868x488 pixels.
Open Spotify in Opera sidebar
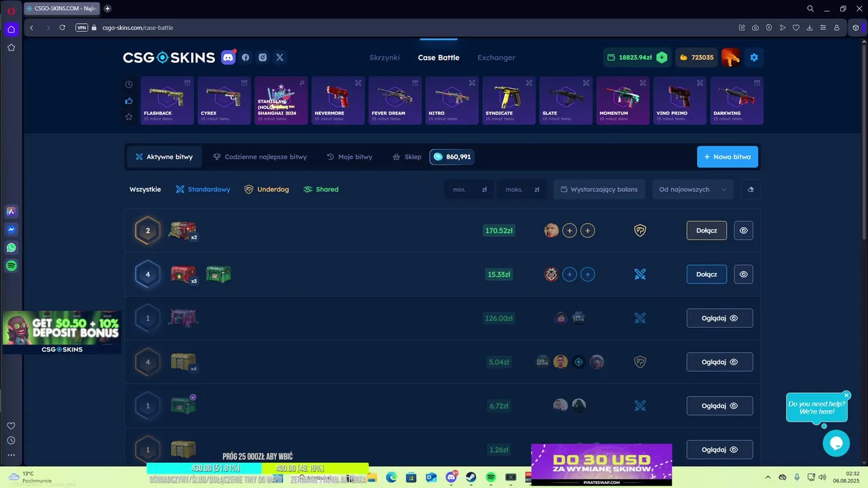pos(11,266)
